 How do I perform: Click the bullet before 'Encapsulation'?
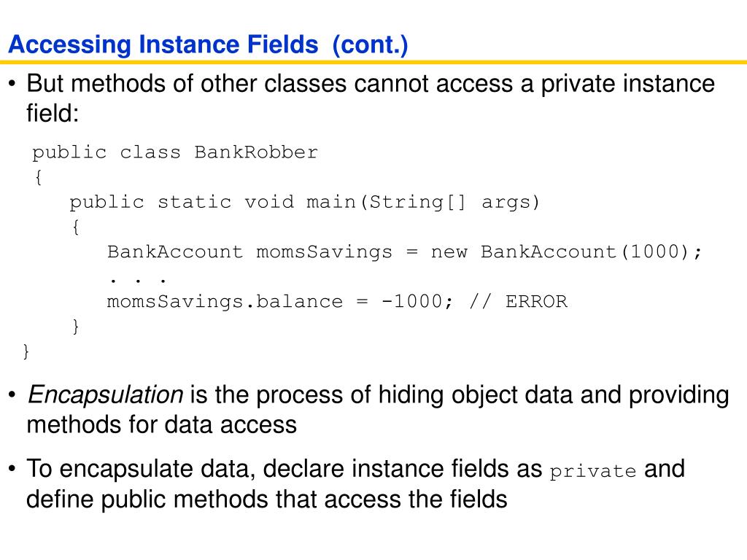[x=12, y=395]
